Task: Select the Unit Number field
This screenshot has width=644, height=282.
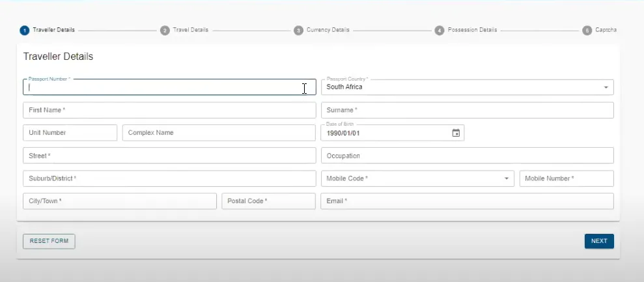Action: click(x=70, y=133)
